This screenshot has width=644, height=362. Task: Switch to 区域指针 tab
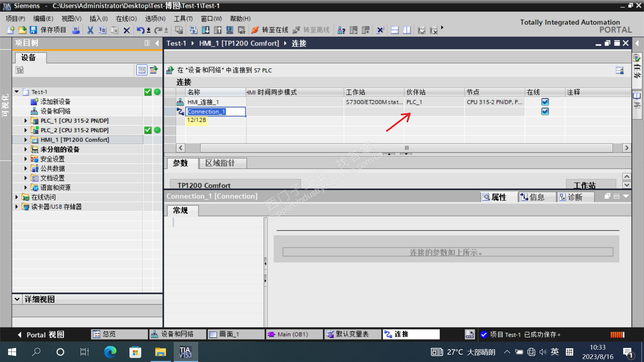(220, 163)
